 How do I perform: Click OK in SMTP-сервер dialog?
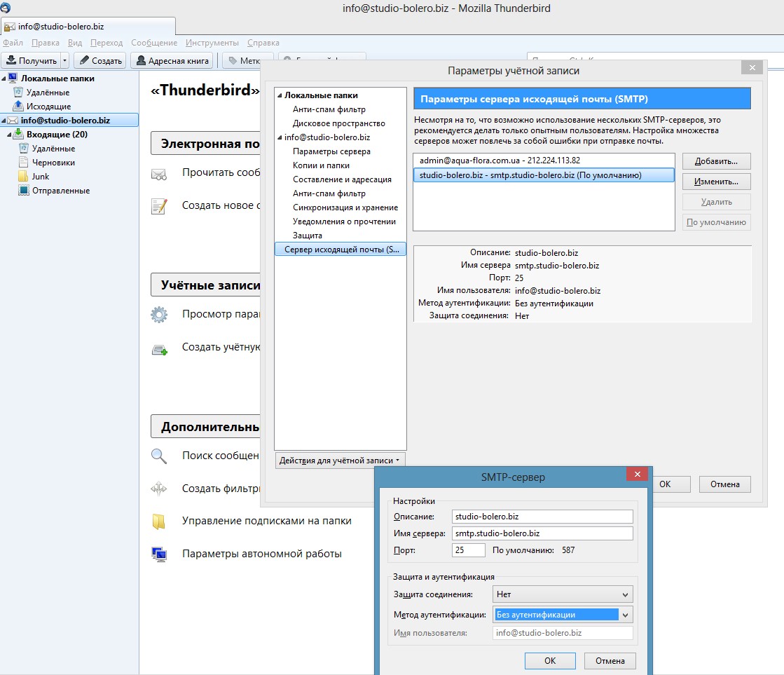pyautogui.click(x=550, y=660)
